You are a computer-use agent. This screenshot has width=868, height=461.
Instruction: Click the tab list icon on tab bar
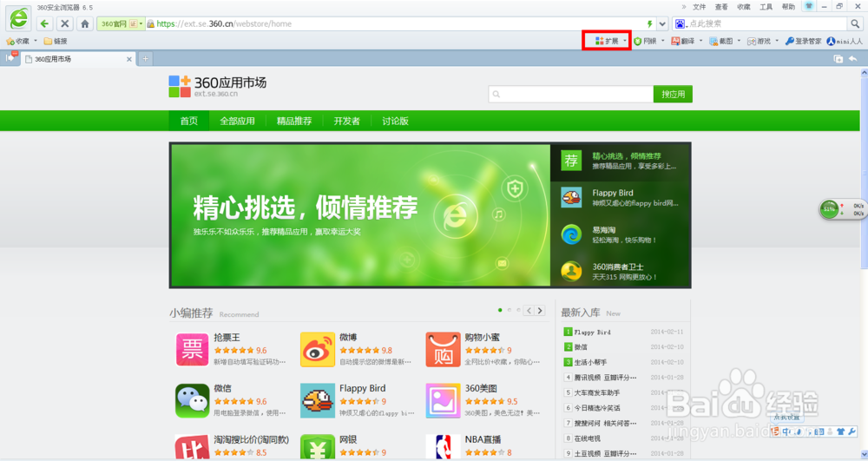point(838,59)
